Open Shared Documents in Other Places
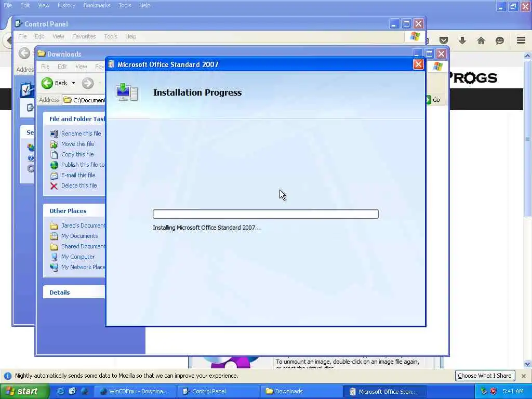Image resolution: width=532 pixels, height=399 pixels. [83, 246]
